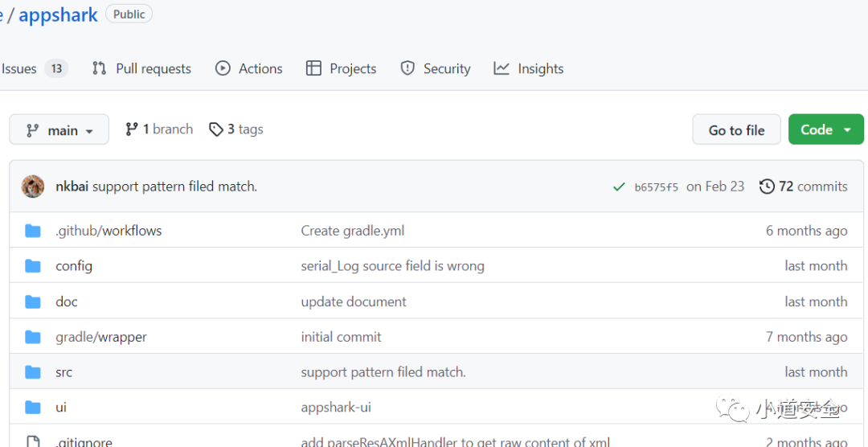Image resolution: width=868 pixels, height=447 pixels.
Task: Open the appshark repository link
Action: click(58, 14)
